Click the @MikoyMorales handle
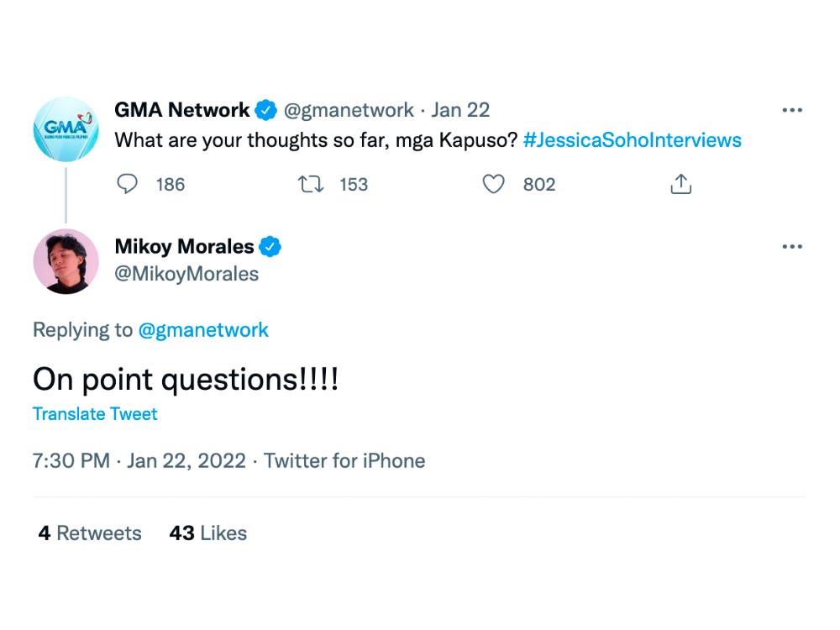 coord(186,273)
